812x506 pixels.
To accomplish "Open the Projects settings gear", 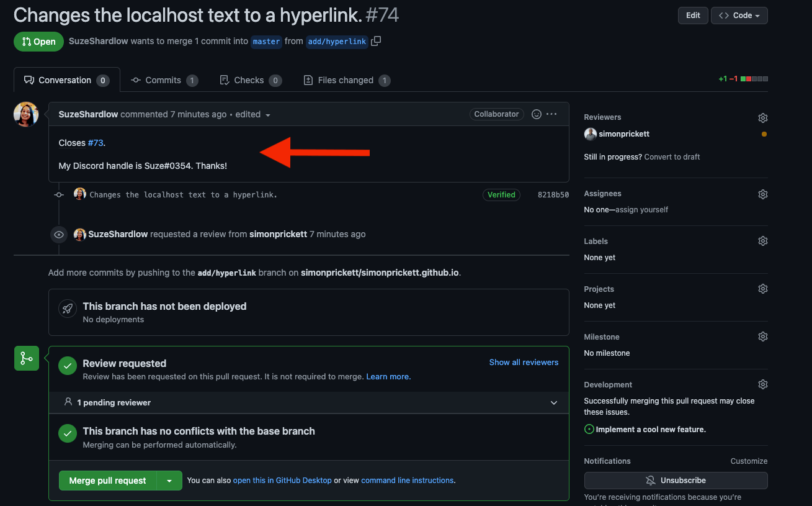I will tap(762, 289).
